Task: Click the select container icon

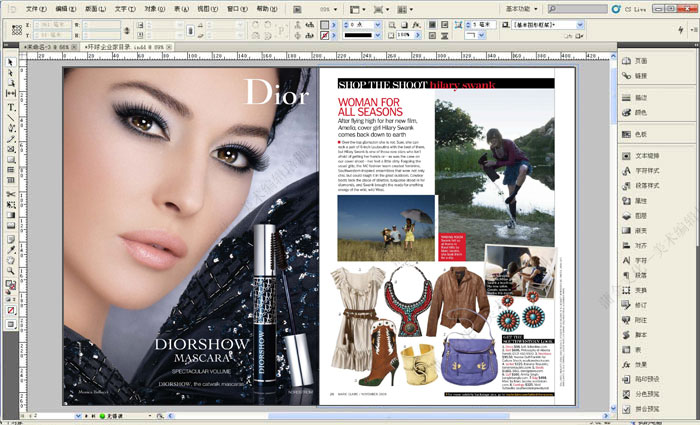Action: click(298, 25)
